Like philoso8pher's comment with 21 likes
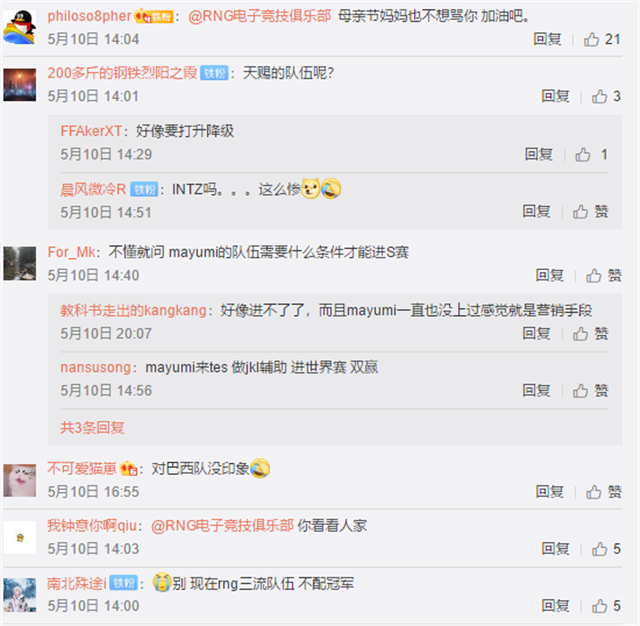 pyautogui.click(x=602, y=40)
